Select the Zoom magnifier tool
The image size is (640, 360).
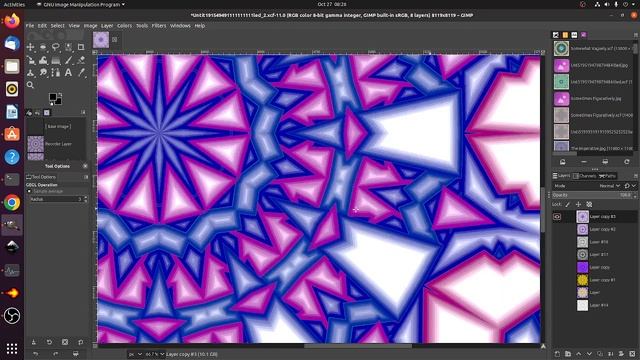pyautogui.click(x=30, y=85)
